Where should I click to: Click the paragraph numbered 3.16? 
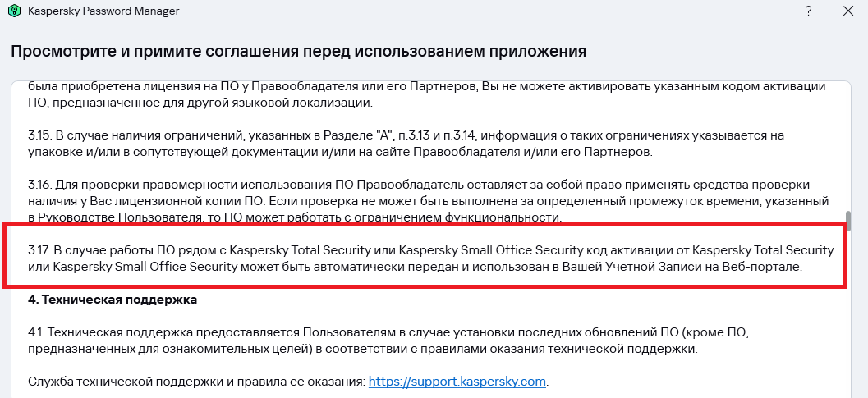coord(429,201)
